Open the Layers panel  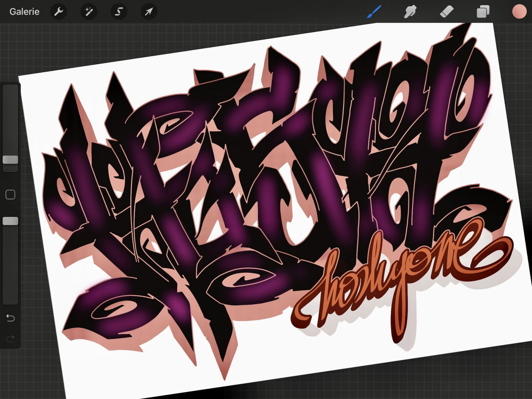[482, 12]
